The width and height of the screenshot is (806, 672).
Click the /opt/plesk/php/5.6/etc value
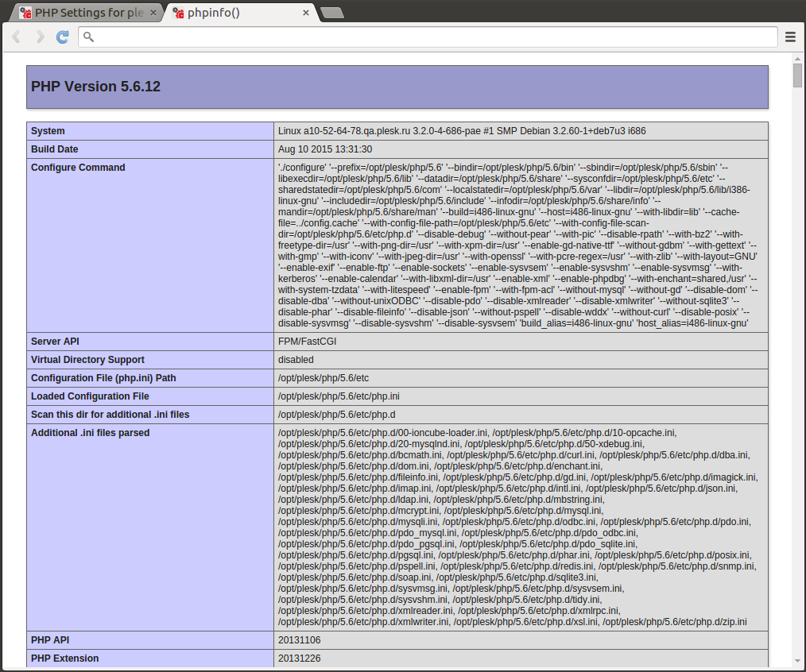coord(324,378)
